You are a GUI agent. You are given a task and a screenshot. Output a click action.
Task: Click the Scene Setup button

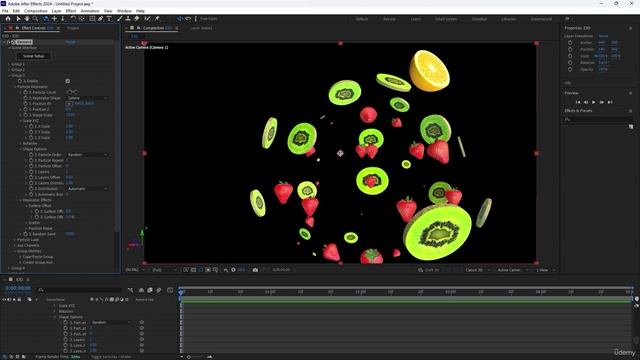click(x=33, y=56)
